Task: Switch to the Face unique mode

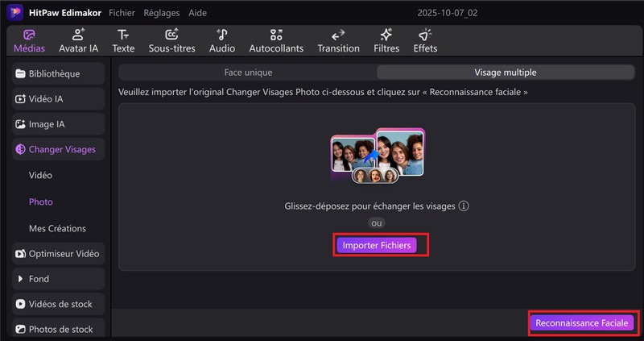Action: [249, 73]
